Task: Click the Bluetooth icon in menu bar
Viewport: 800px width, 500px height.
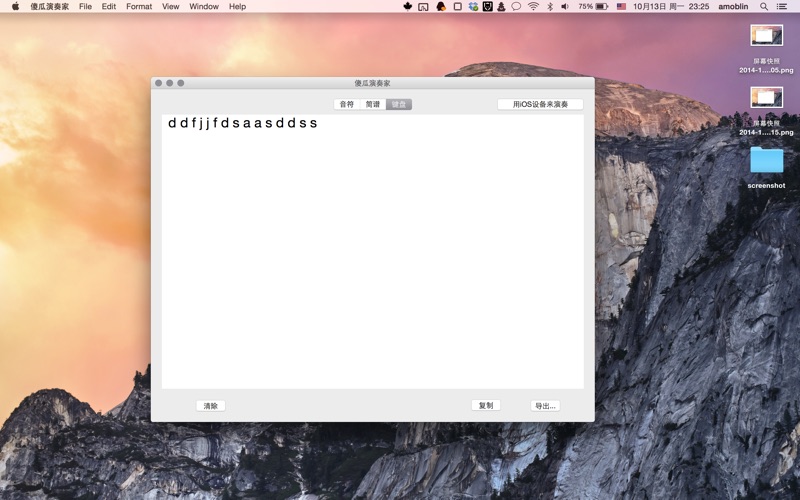Action: (x=549, y=6)
